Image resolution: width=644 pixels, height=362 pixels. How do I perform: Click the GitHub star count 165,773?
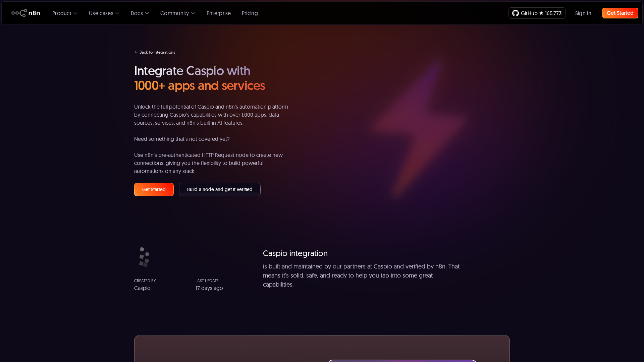pyautogui.click(x=553, y=13)
